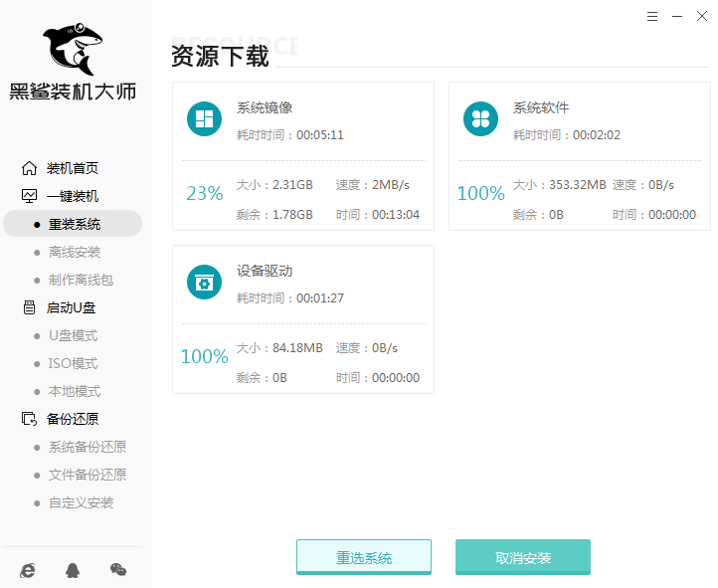Click the 系统镜像 windows icon
This screenshot has width=718, height=588.
pos(204,118)
